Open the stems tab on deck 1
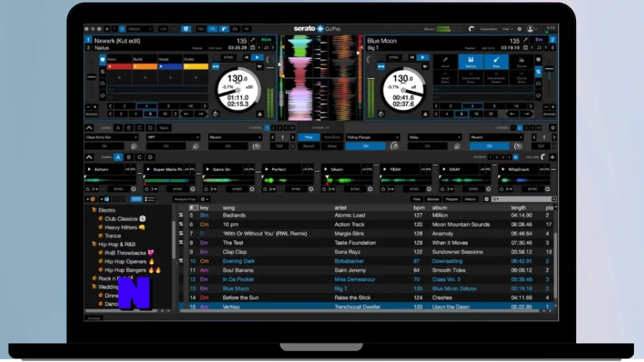Screen dimensions: 644x362 [103, 72]
